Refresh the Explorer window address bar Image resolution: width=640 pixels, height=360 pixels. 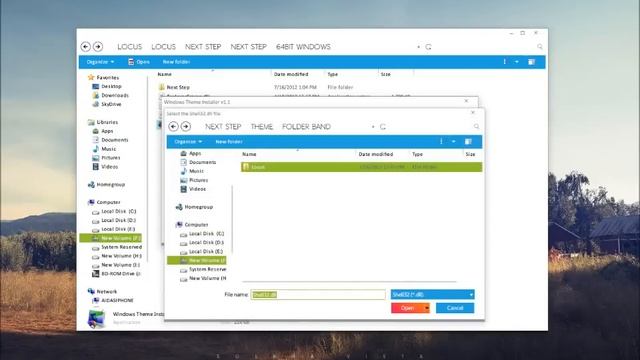pyautogui.click(x=428, y=47)
